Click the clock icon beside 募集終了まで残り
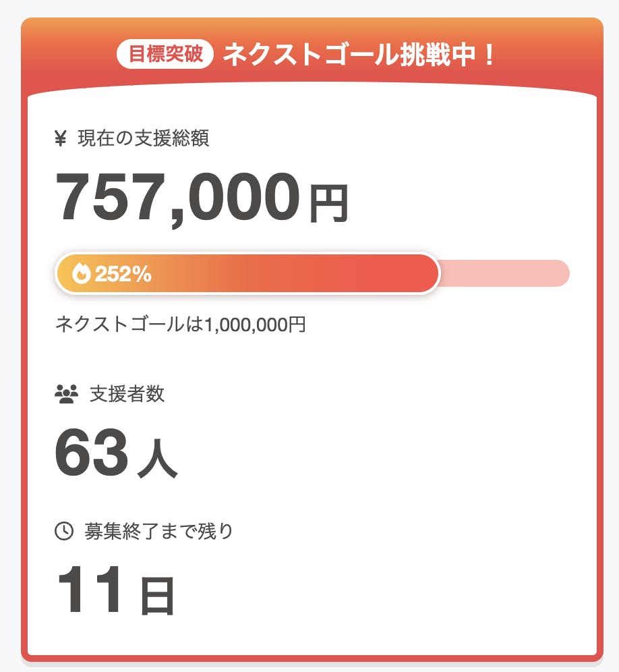Viewport: 619px width, 672px height. (63, 531)
